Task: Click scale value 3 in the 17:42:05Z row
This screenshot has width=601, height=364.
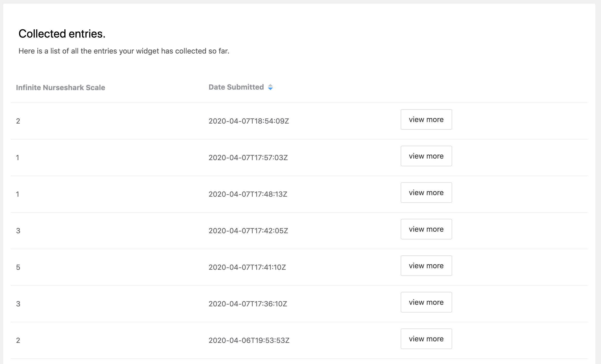Action: pyautogui.click(x=18, y=231)
